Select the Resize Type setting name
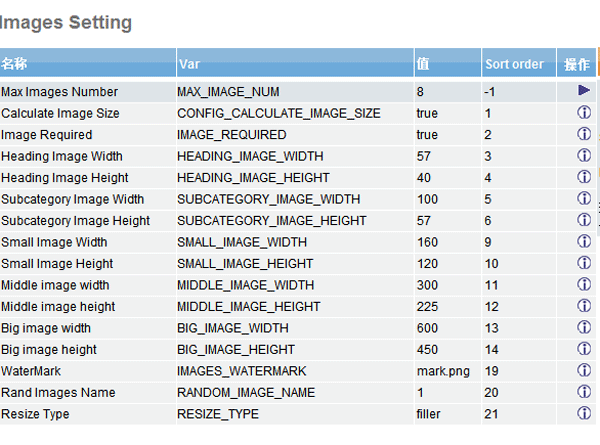600x445 pixels. [35, 414]
